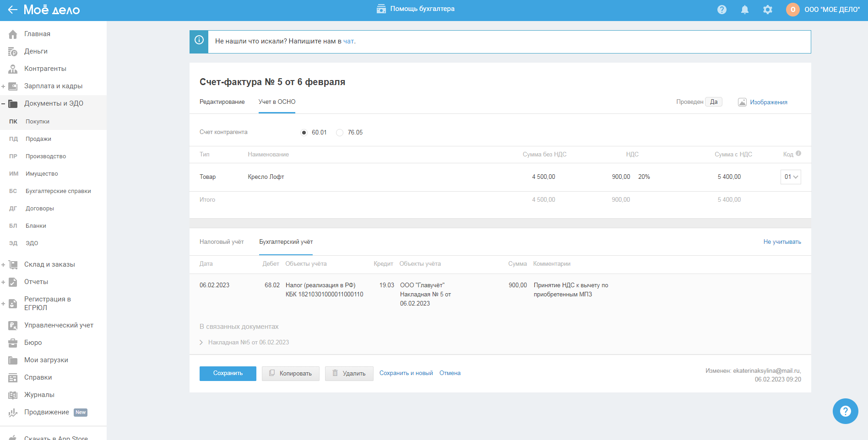
Task: Switch to the Налоговый учёт tab
Action: coord(222,242)
